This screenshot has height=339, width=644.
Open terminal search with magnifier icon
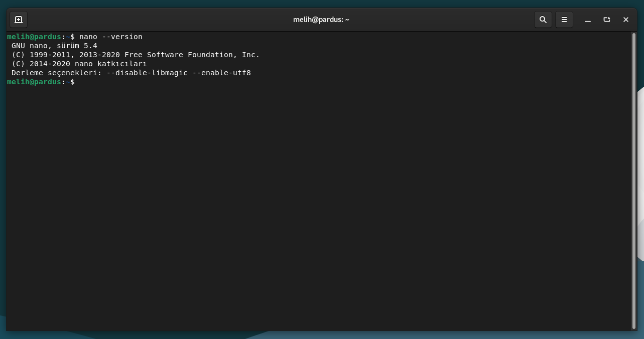pyautogui.click(x=543, y=20)
